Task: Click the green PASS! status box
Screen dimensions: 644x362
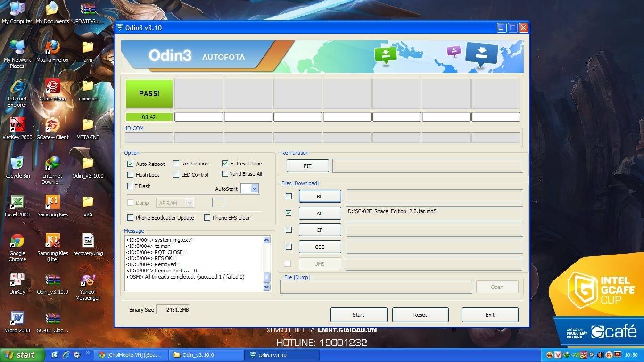Action: point(149,93)
